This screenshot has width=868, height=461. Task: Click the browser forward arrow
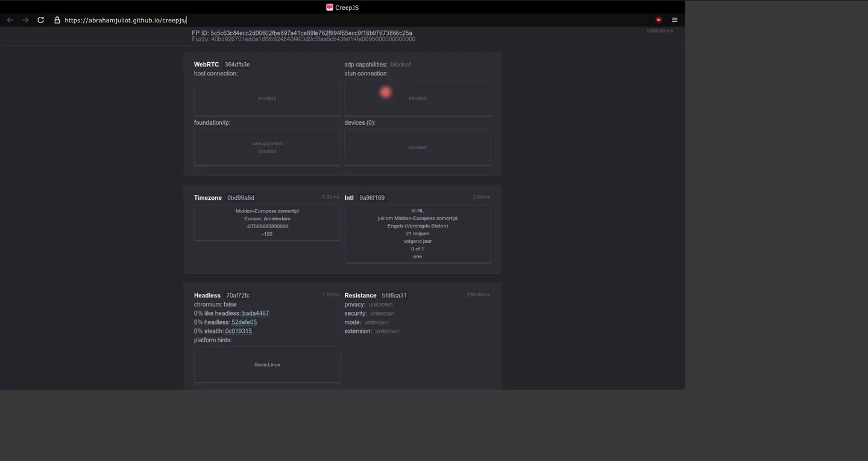click(25, 20)
